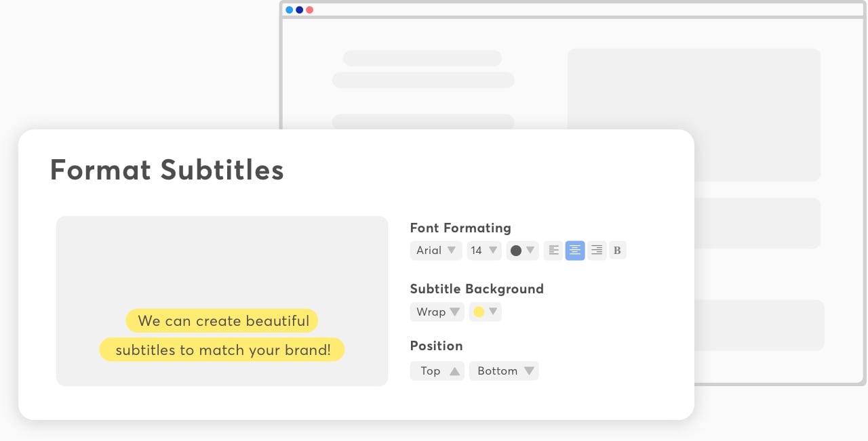Click the up triangle in Top button
Viewport: 868px width, 441px height.
[455, 371]
